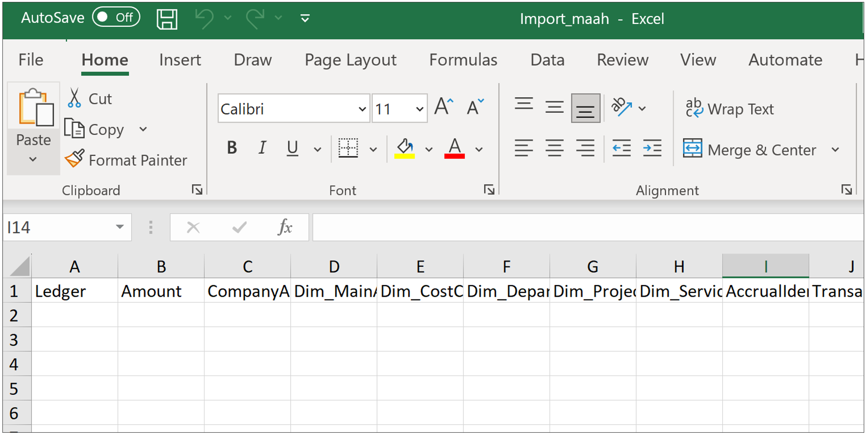Apply red Font Color
Viewport: 868px width, 437px height.
tap(454, 148)
